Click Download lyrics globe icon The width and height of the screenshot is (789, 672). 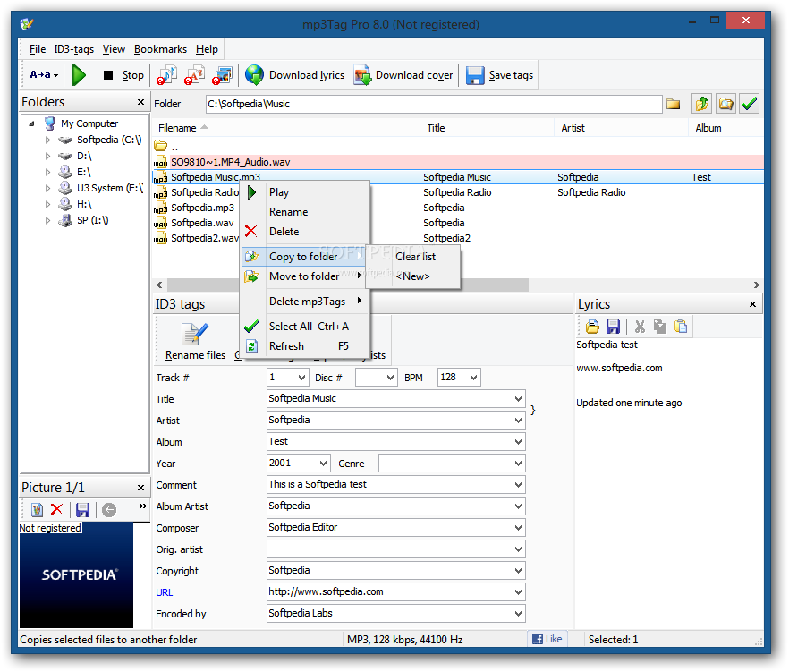[x=254, y=75]
